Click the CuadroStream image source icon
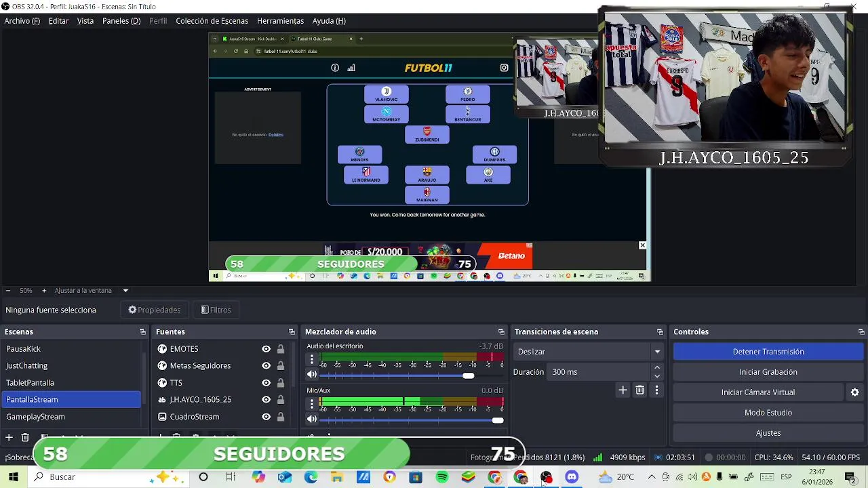 click(162, 417)
